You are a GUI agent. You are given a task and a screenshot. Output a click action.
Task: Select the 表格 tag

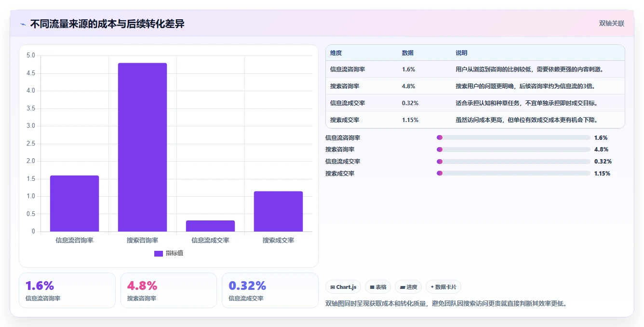[x=378, y=287]
